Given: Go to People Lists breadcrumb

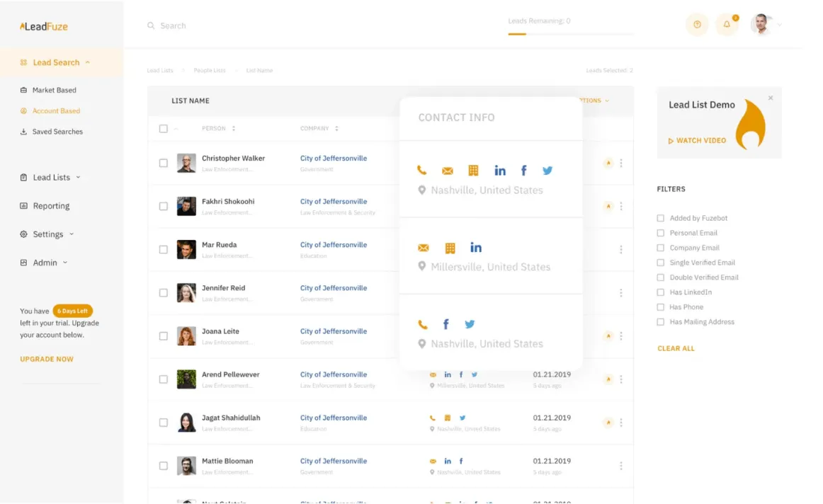Looking at the screenshot, I should coord(210,70).
